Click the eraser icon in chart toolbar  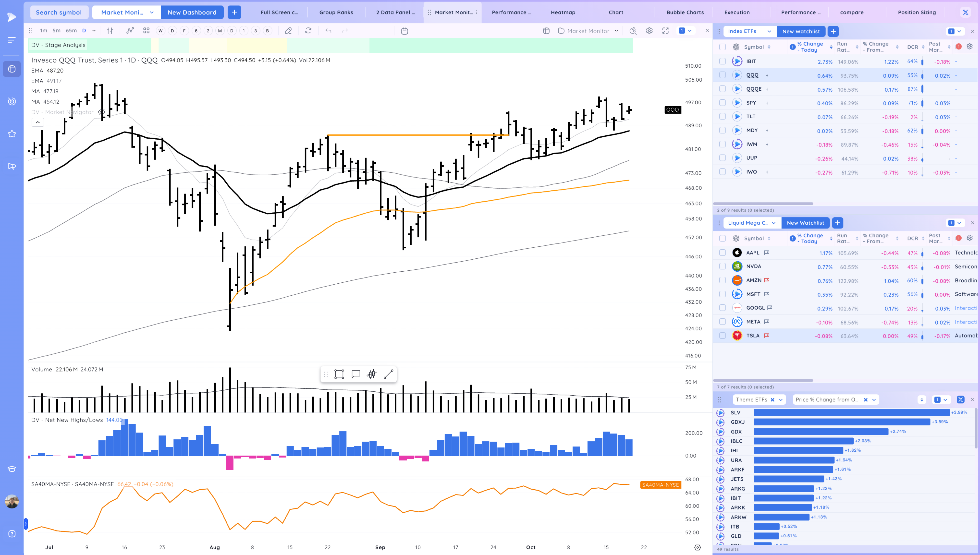288,31
